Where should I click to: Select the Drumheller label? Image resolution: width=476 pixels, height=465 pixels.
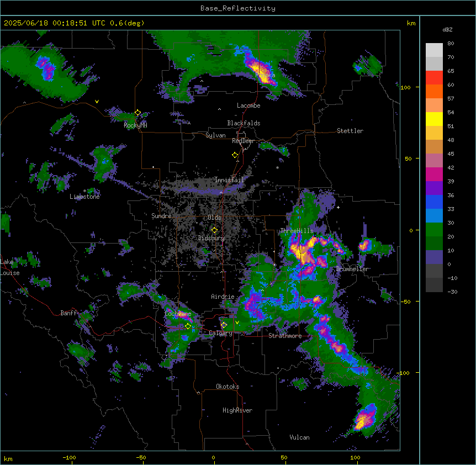coord(352,269)
